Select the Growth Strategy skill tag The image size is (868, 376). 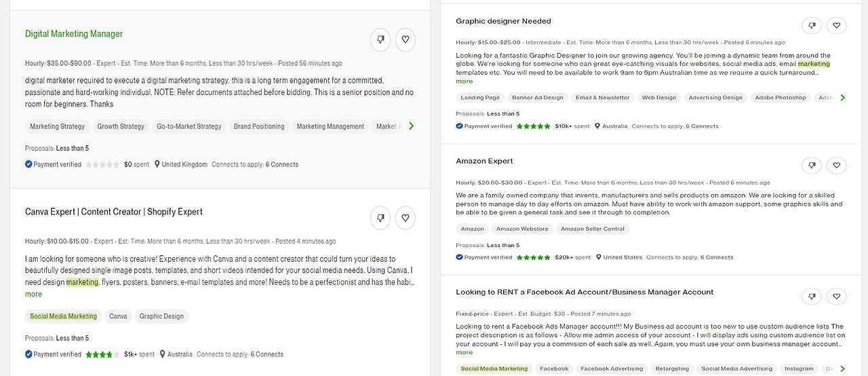tap(121, 126)
